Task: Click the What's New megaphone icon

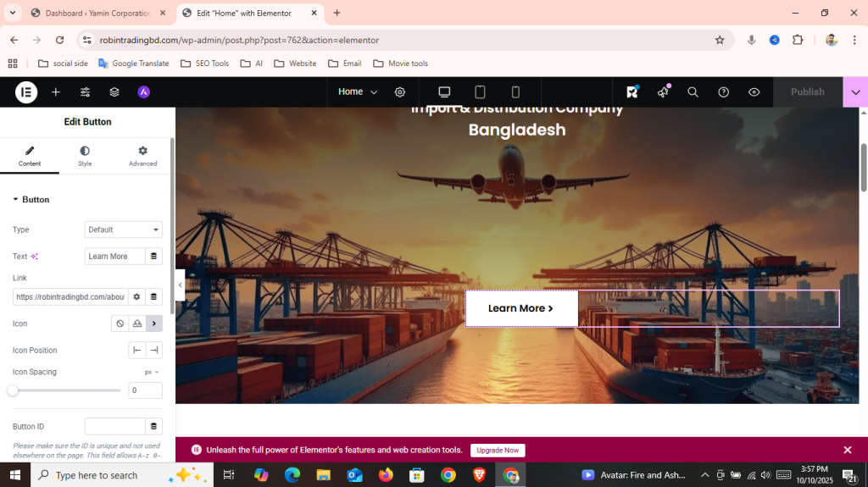Action: 663,91
